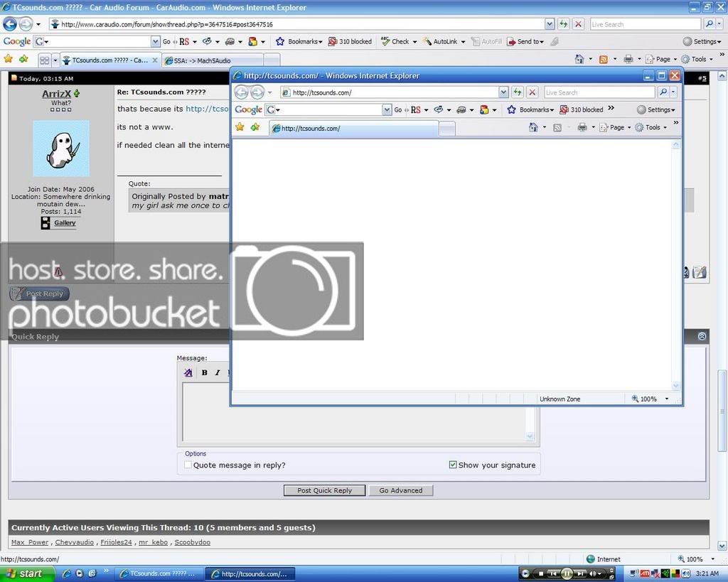Refresh the CarAudio forum page
728x582 pixels.
563,24
